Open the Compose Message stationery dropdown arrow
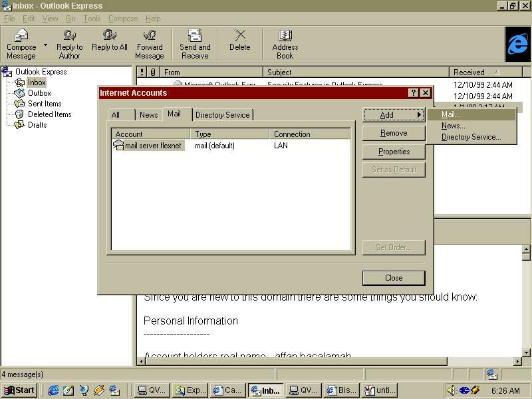532x399 pixels. (x=46, y=45)
